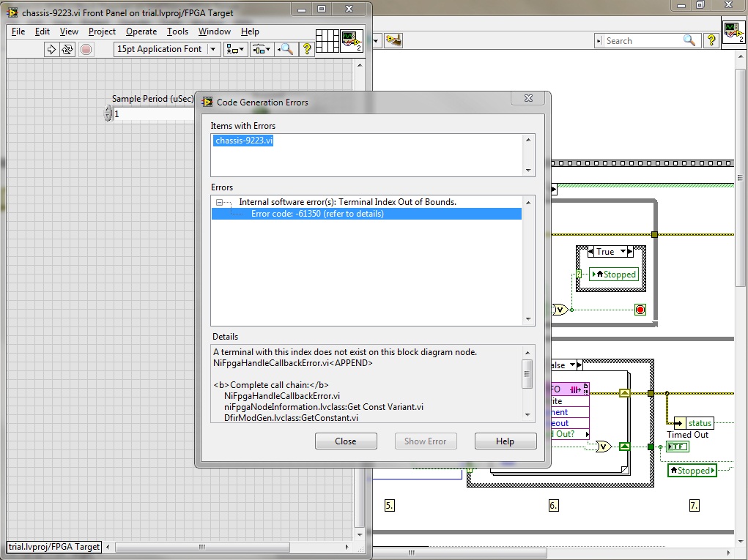This screenshot has width=748, height=560.
Task: Click the NiFpgaHandleCallbackError.vi<APPEND> line in Details
Action: pos(293,363)
